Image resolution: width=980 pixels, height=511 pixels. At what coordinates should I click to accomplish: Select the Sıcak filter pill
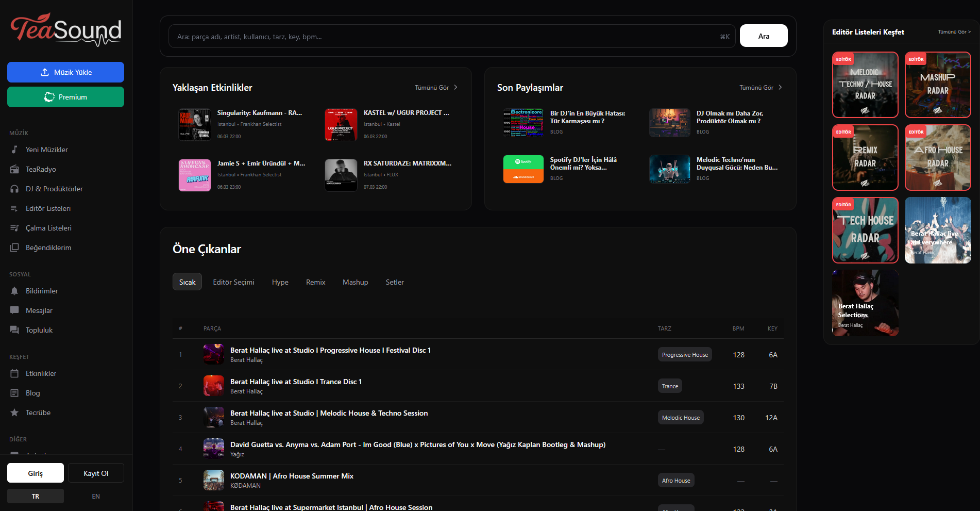pos(187,282)
